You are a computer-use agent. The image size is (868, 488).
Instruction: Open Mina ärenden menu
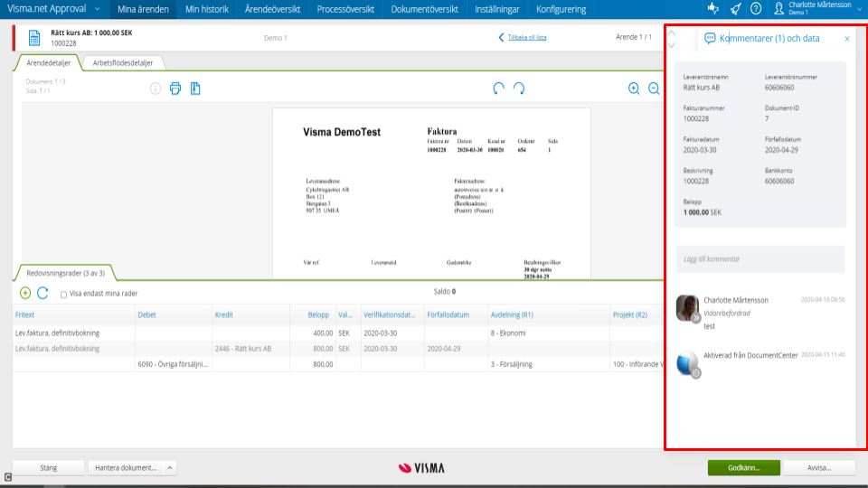tap(143, 9)
